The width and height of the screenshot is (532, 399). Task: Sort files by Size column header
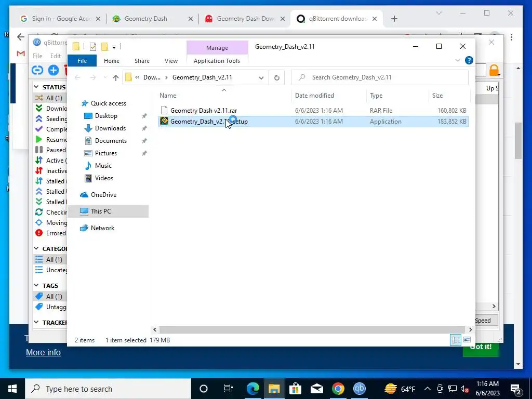(x=449, y=96)
